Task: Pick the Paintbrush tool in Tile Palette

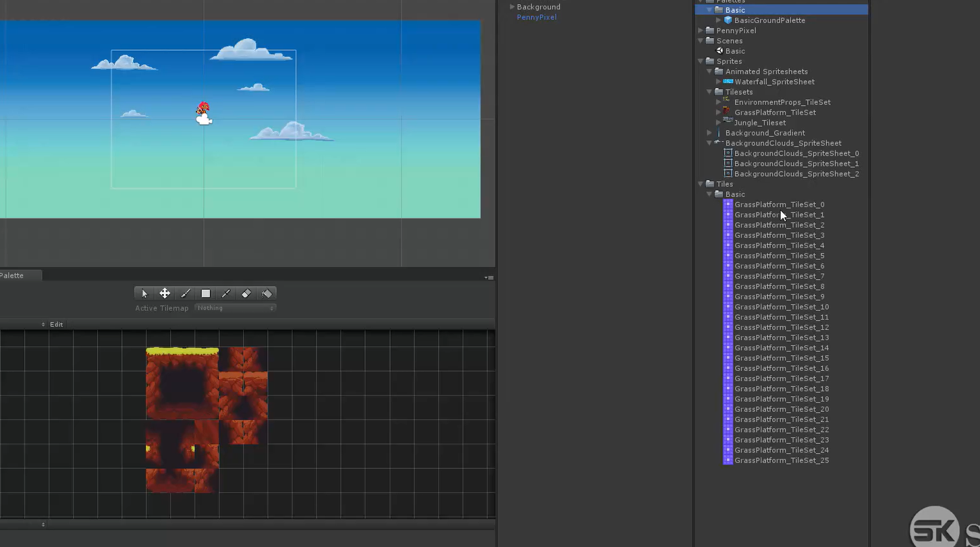Action: tap(185, 293)
